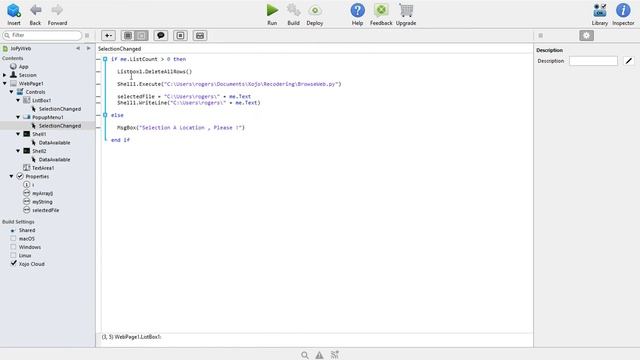
Task: Click the small icon right of Filter field
Action: coord(87,36)
